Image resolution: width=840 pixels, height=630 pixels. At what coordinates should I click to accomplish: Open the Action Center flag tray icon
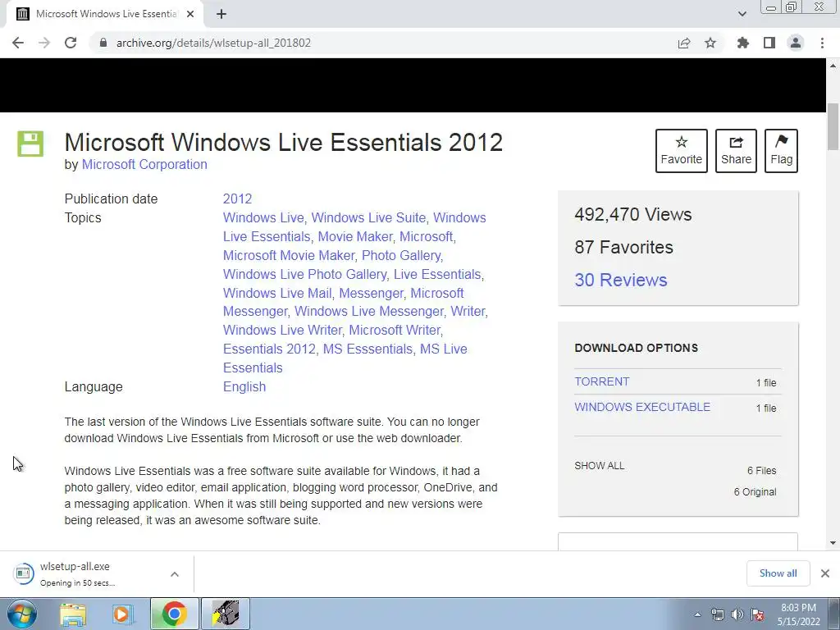click(757, 614)
